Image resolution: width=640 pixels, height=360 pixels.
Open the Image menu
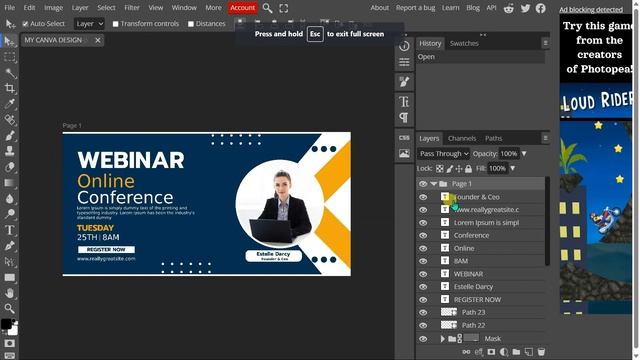coord(53,8)
